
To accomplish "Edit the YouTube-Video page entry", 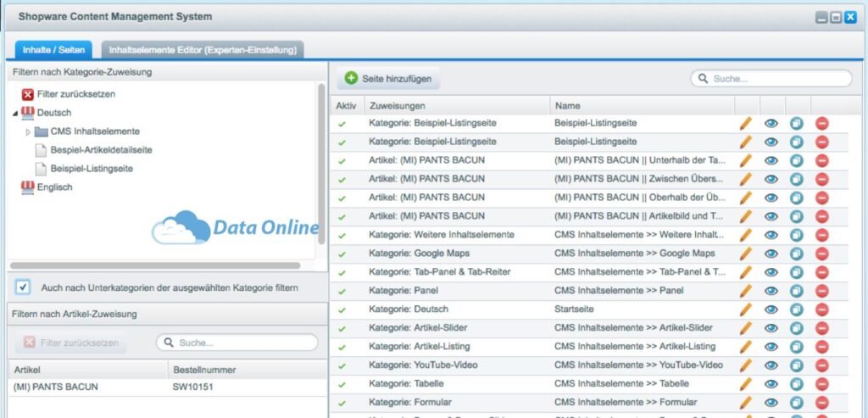I will click(x=746, y=365).
